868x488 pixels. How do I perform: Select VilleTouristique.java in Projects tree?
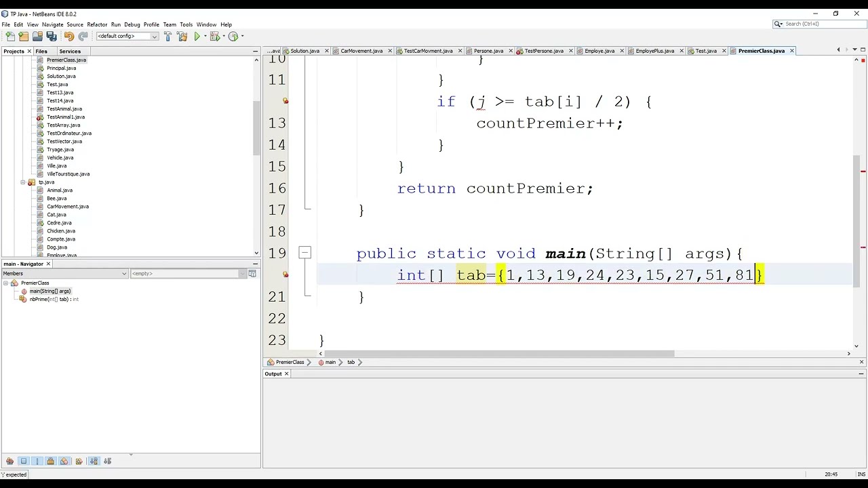tap(68, 174)
